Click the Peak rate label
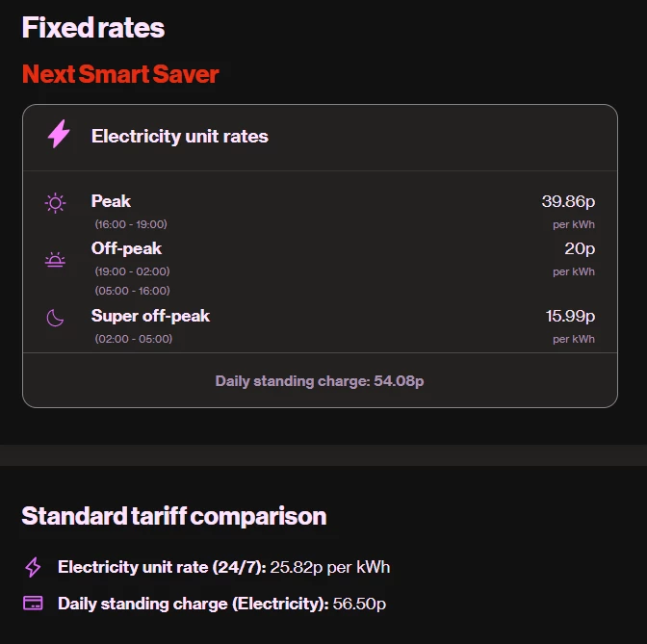 [x=111, y=201]
